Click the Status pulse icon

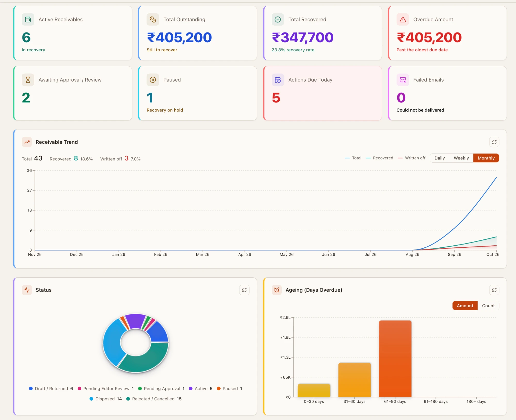point(27,290)
